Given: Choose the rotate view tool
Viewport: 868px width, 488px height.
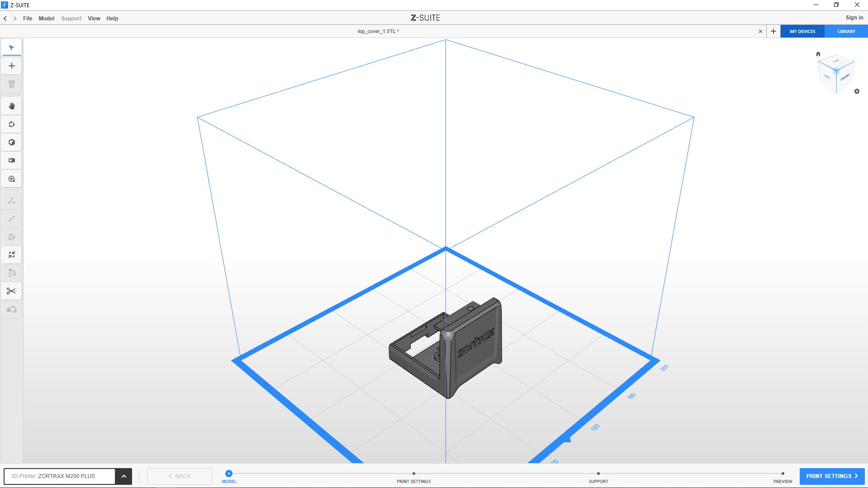Looking at the screenshot, I should pyautogui.click(x=12, y=124).
